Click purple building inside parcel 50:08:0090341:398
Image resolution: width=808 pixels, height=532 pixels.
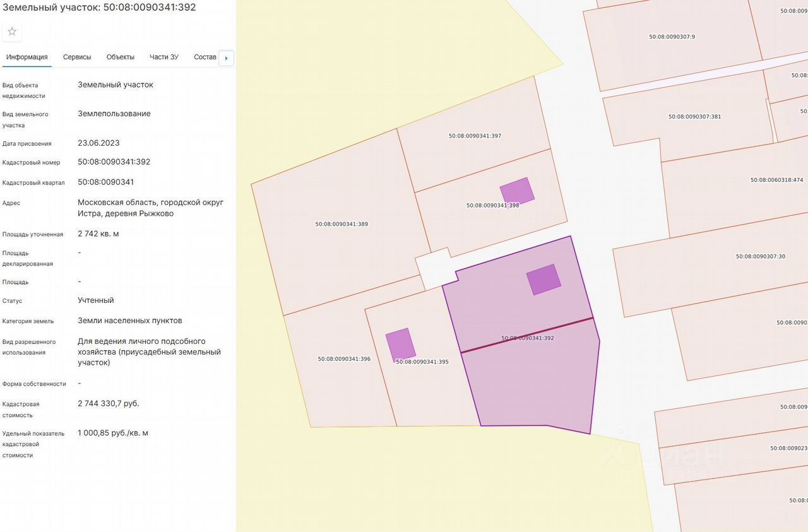coord(517,191)
